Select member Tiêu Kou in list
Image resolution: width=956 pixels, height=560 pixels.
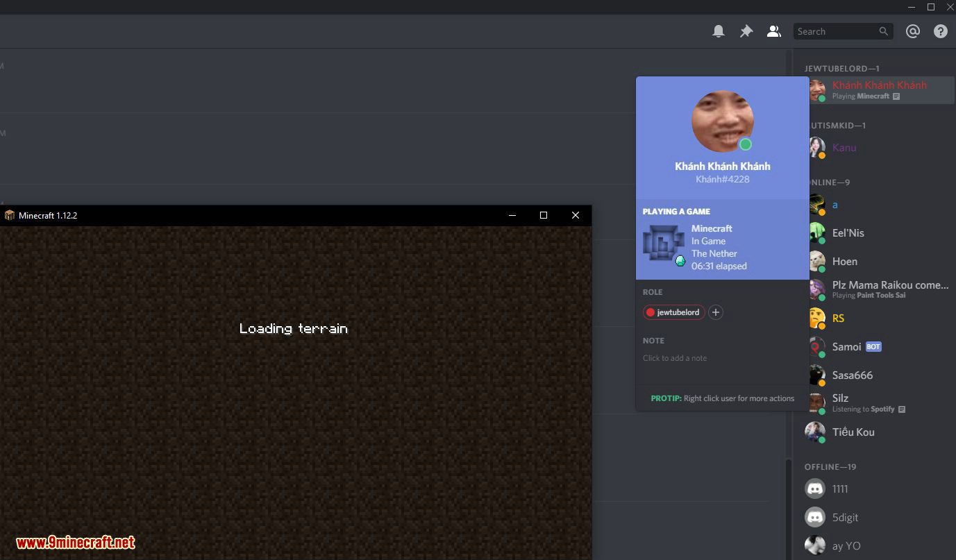[878, 432]
